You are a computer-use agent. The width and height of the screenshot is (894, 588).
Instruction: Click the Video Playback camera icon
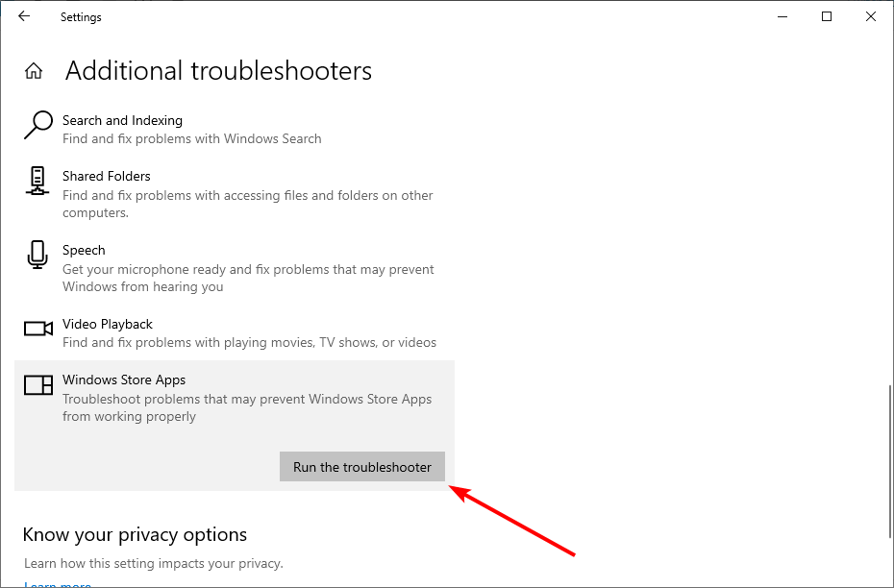click(37, 329)
